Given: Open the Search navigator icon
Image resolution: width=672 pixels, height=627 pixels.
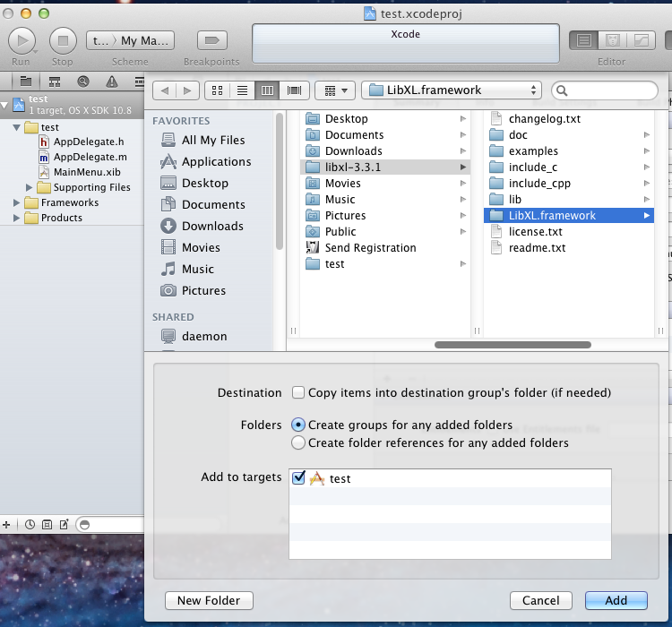Looking at the screenshot, I should tap(83, 81).
